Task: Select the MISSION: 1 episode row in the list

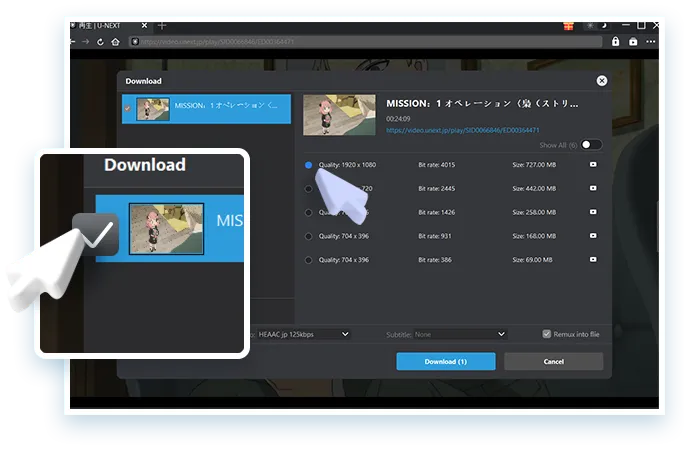Action: [x=206, y=109]
